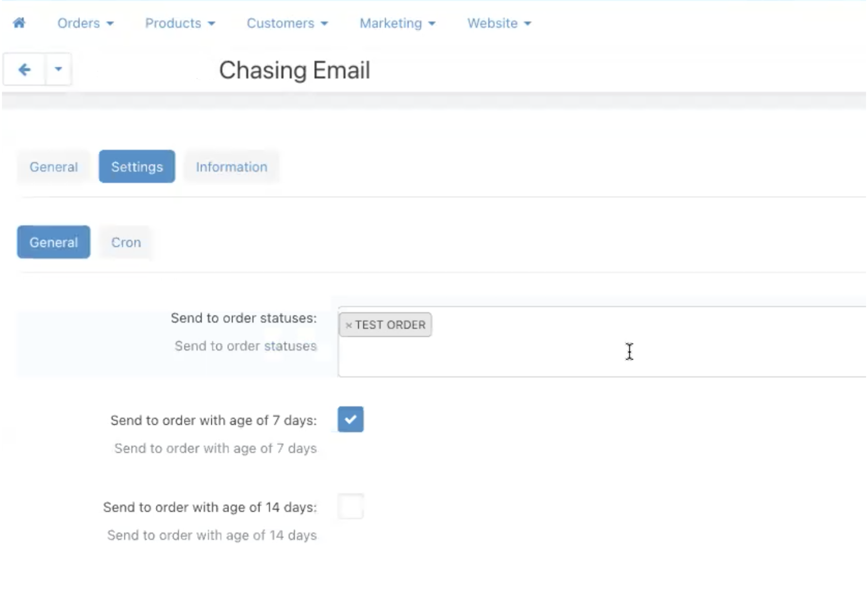Viewport: 868px width, 596px height.
Task: Check Send to order with age of 14 days
Action: 351,507
